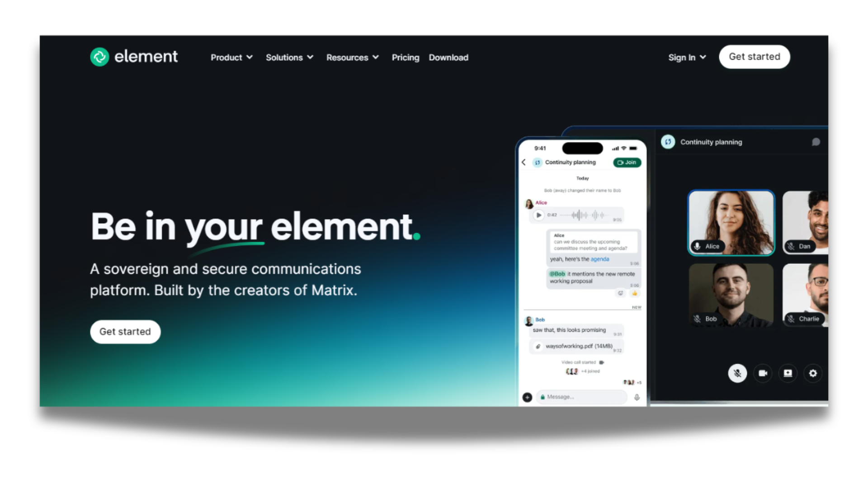Click the camera icon in video call
The width and height of the screenshot is (868, 488).
(764, 372)
